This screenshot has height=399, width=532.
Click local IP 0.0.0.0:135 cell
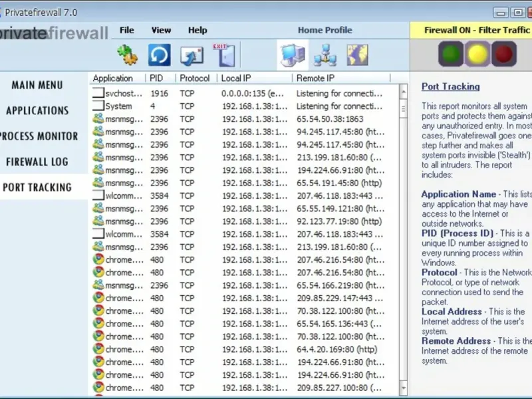click(x=253, y=93)
